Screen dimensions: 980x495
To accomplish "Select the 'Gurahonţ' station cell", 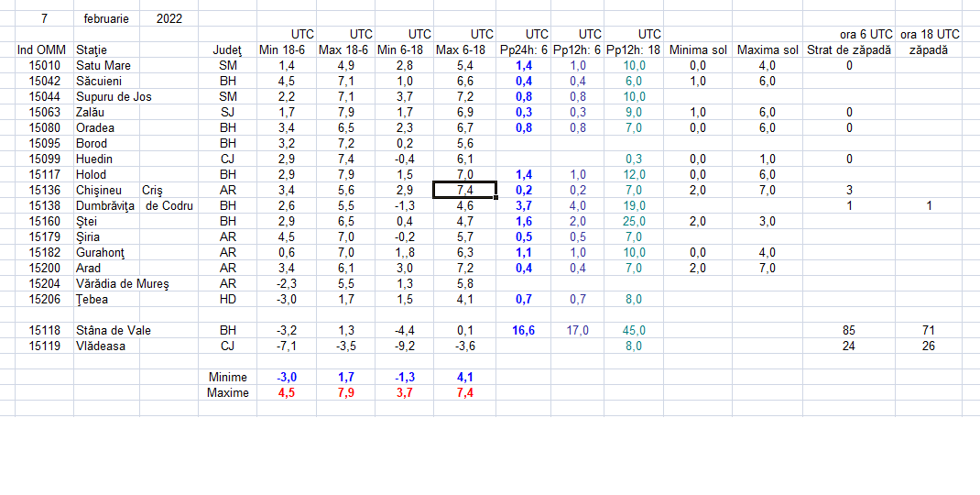I will click(107, 253).
